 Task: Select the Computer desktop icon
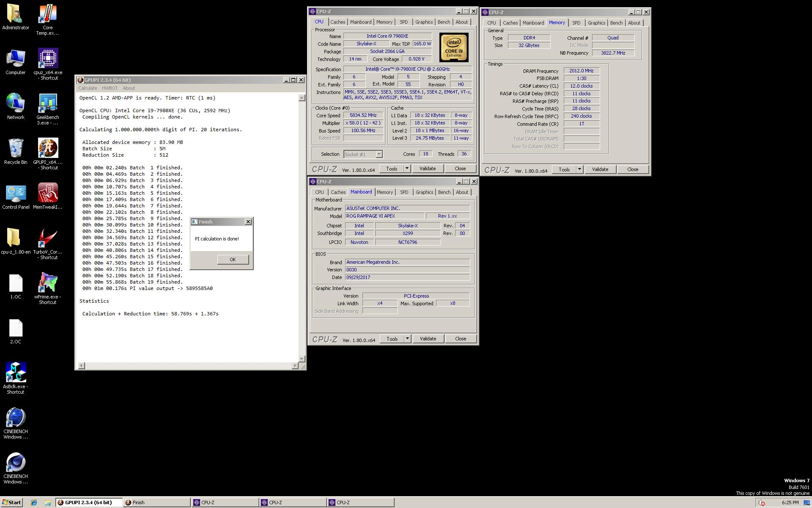(15, 59)
